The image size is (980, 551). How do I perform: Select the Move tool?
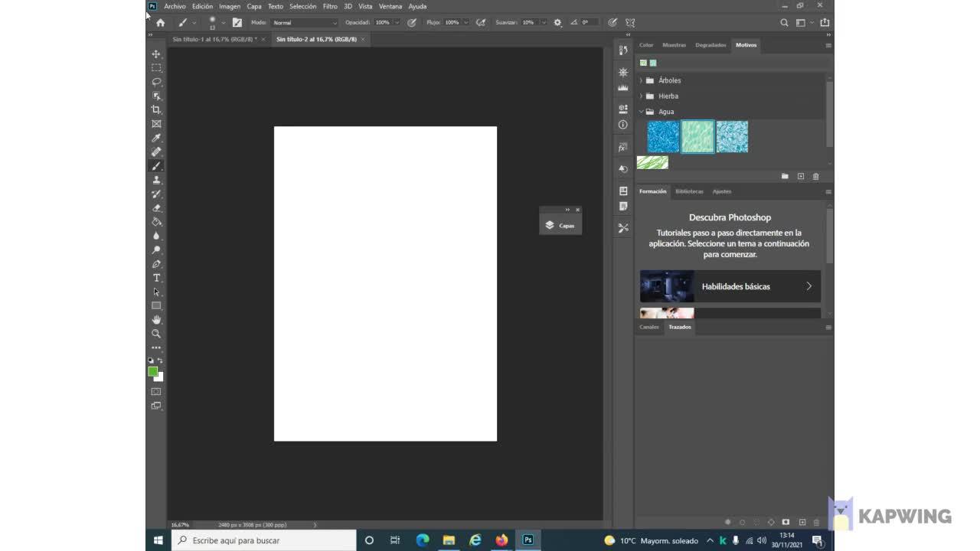(156, 54)
